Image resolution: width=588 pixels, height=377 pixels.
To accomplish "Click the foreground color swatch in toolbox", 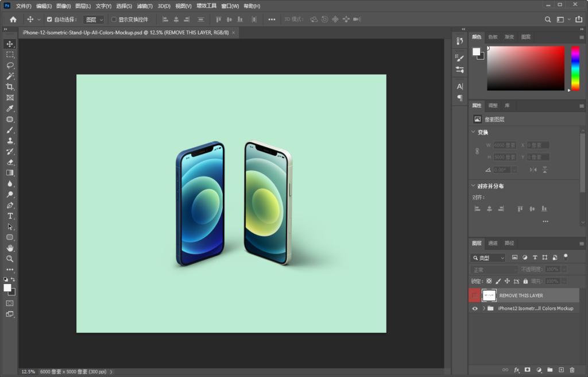I will 7,287.
